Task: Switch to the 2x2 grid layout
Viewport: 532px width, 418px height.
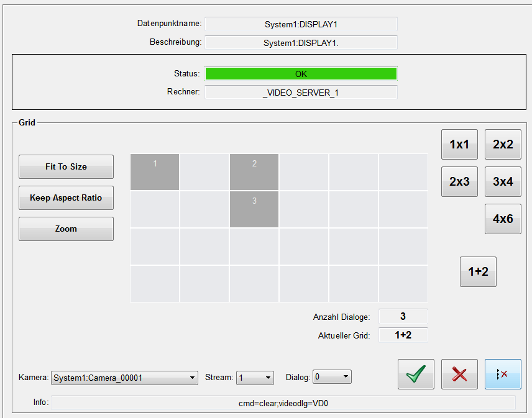Action: click(x=503, y=145)
